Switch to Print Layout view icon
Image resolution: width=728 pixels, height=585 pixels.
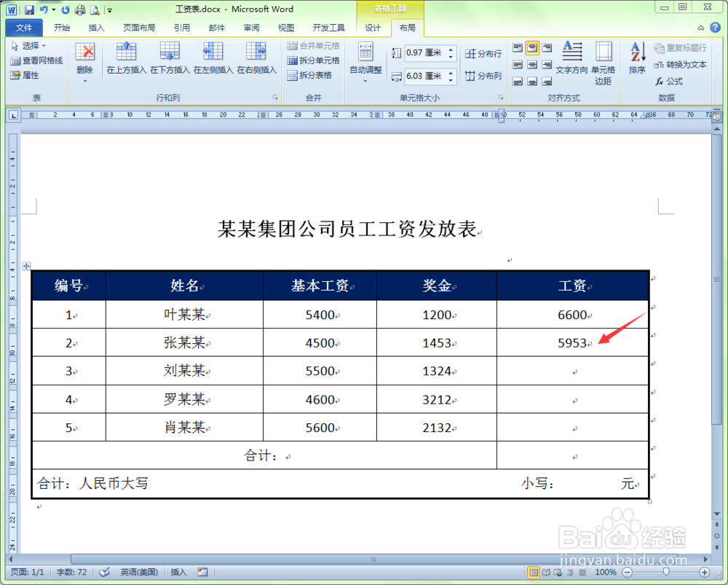pyautogui.click(x=534, y=573)
